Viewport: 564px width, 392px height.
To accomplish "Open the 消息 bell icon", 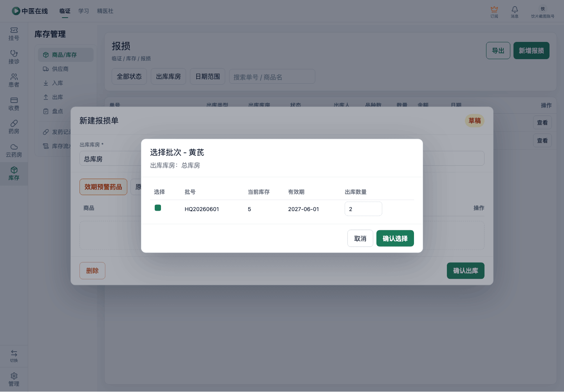I will point(515,9).
